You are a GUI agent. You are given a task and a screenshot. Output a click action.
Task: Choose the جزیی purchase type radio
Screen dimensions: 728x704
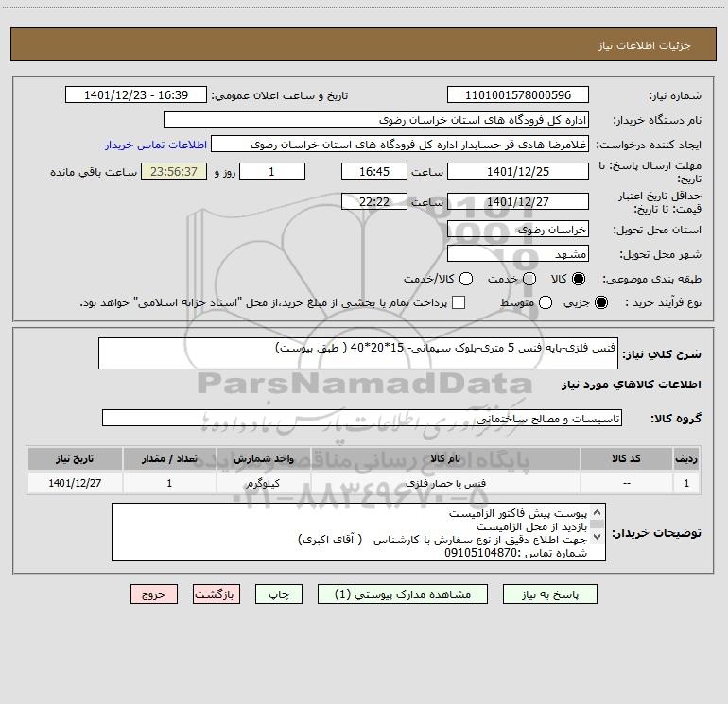601,302
